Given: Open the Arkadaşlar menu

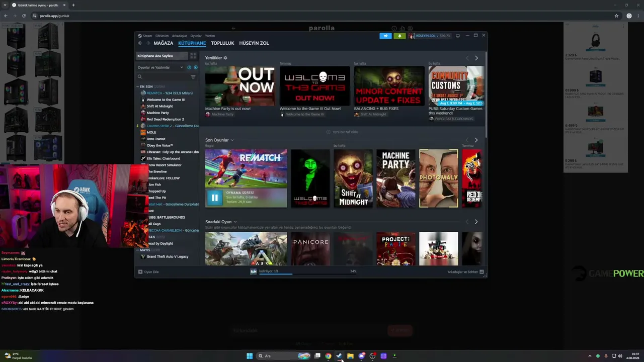Looking at the screenshot, I should pyautogui.click(x=180, y=36).
